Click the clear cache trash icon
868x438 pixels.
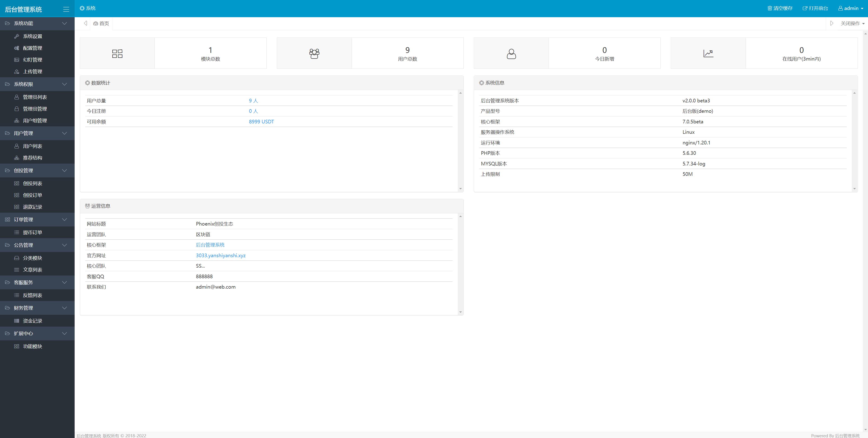770,8
